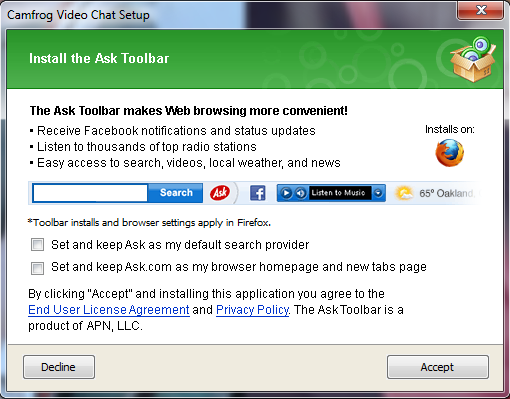
Task: Click the 'Installs on:' label
Action: click(450, 129)
